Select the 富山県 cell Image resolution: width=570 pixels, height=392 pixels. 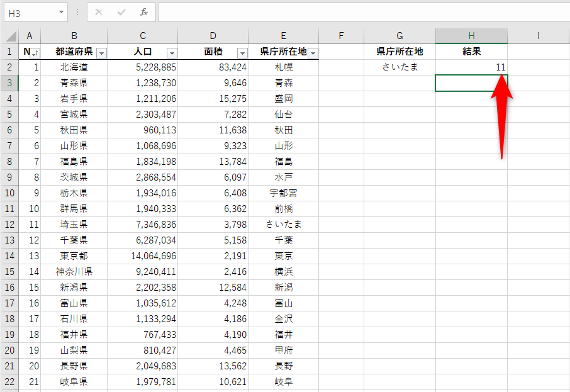[74, 303]
